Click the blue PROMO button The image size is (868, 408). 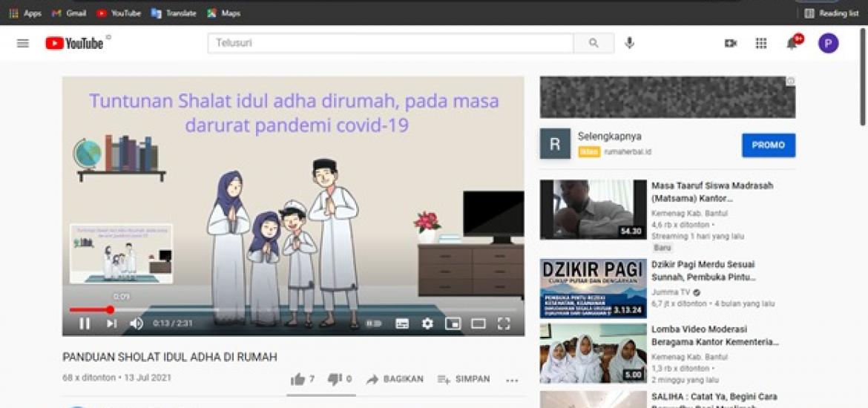click(x=769, y=145)
